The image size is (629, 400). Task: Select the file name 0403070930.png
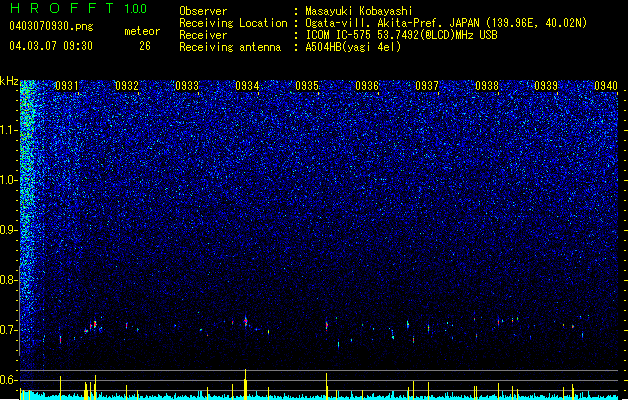point(51,26)
